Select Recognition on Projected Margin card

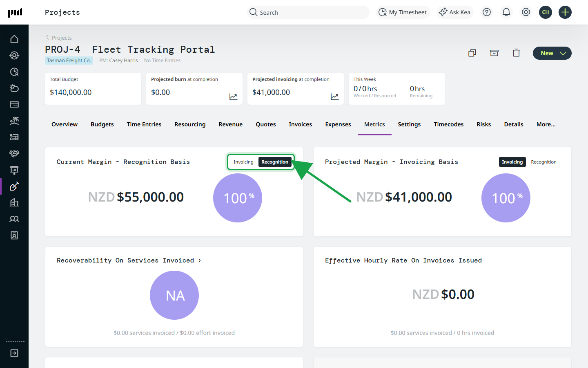tap(543, 162)
